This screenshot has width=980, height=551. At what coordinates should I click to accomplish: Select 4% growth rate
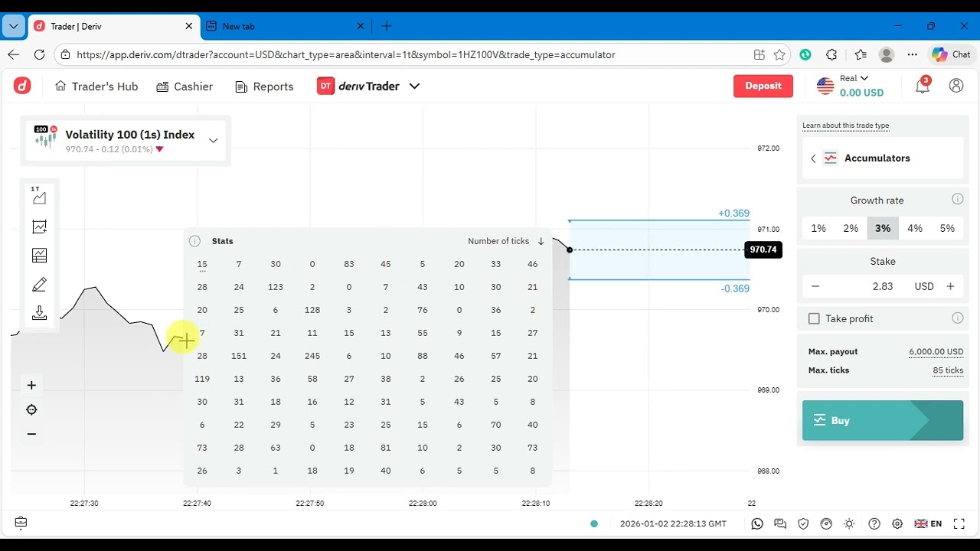915,228
